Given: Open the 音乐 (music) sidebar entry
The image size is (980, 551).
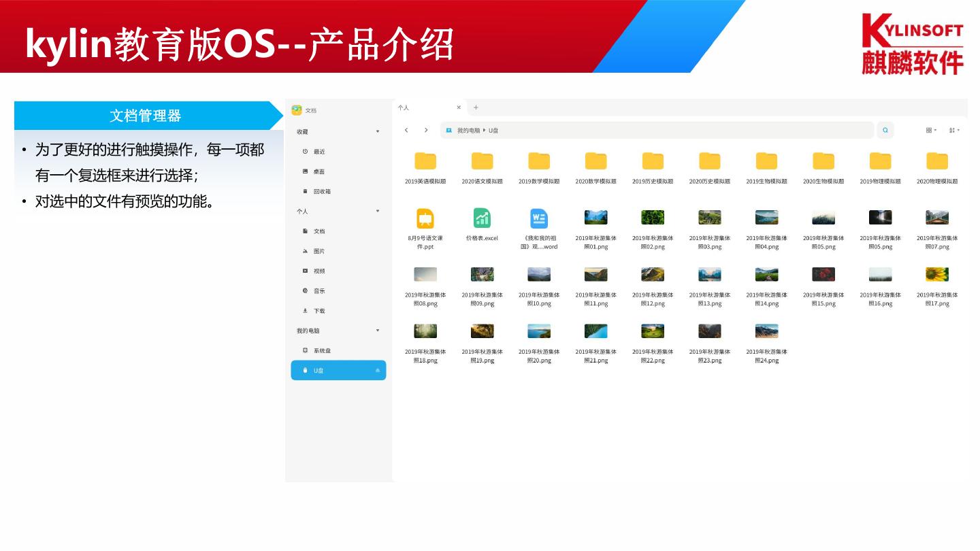Looking at the screenshot, I should [320, 290].
